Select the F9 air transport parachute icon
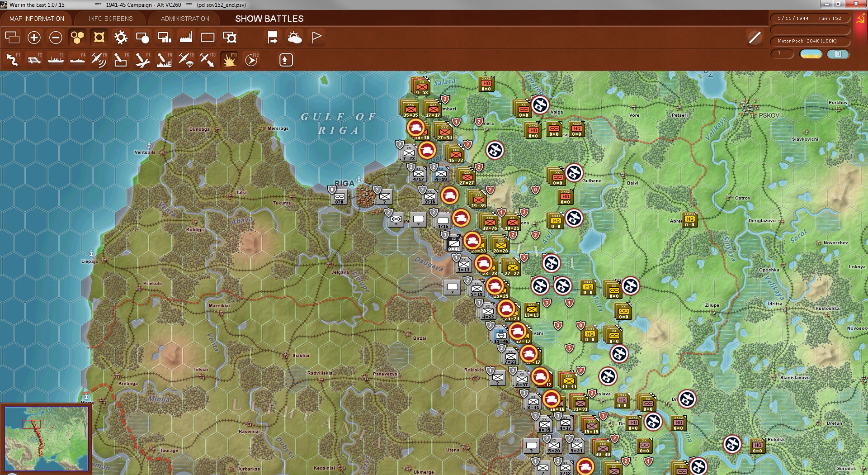The image size is (868, 475). click(186, 60)
